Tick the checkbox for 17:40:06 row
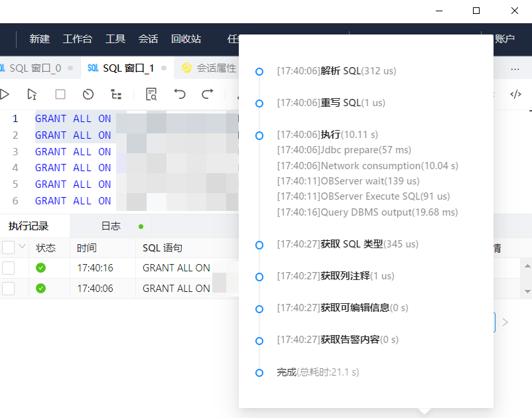The image size is (532, 418). (8, 289)
